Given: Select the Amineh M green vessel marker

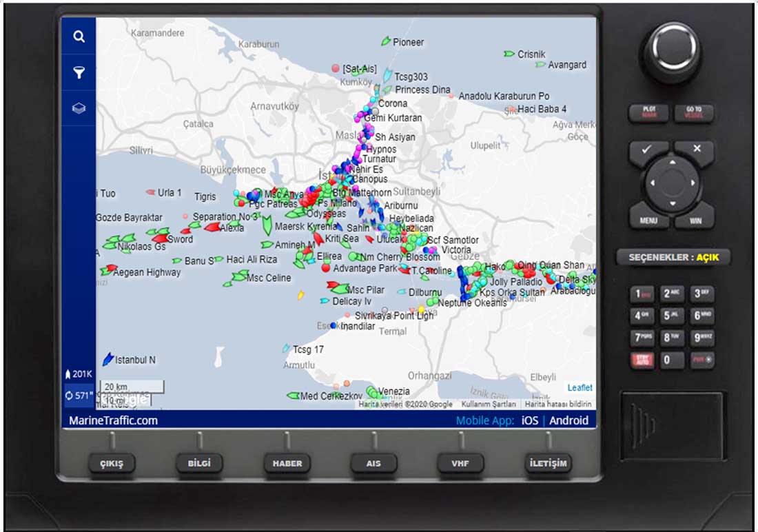Looking at the screenshot, I should coord(267,245).
